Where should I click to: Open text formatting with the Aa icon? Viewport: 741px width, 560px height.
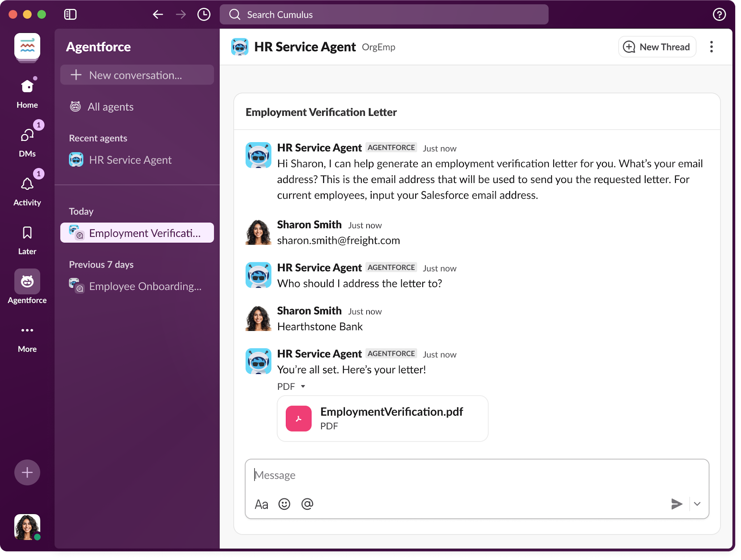coord(261,504)
